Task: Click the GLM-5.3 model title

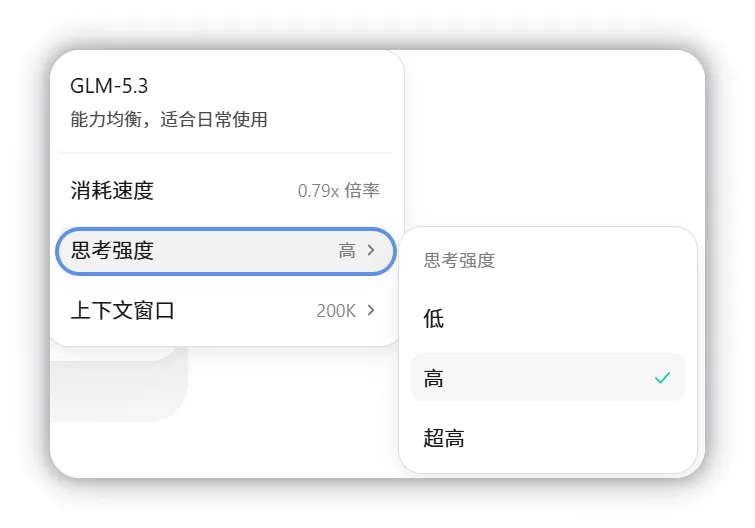Action: tap(109, 86)
